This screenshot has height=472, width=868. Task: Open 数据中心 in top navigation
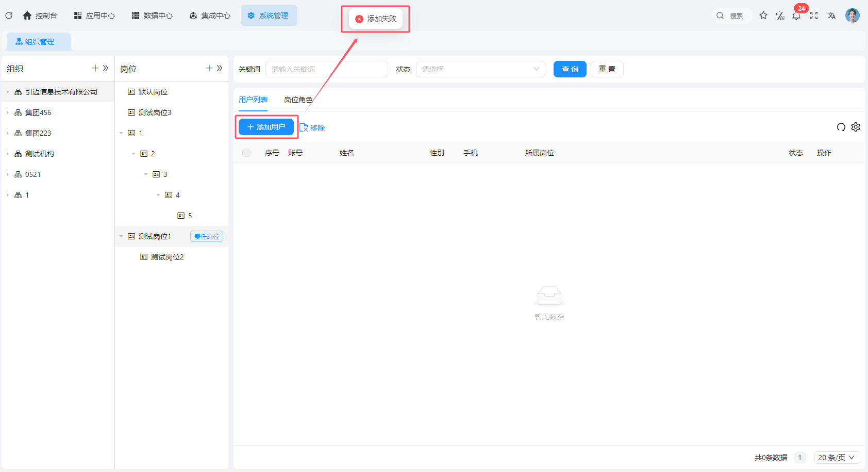153,15
